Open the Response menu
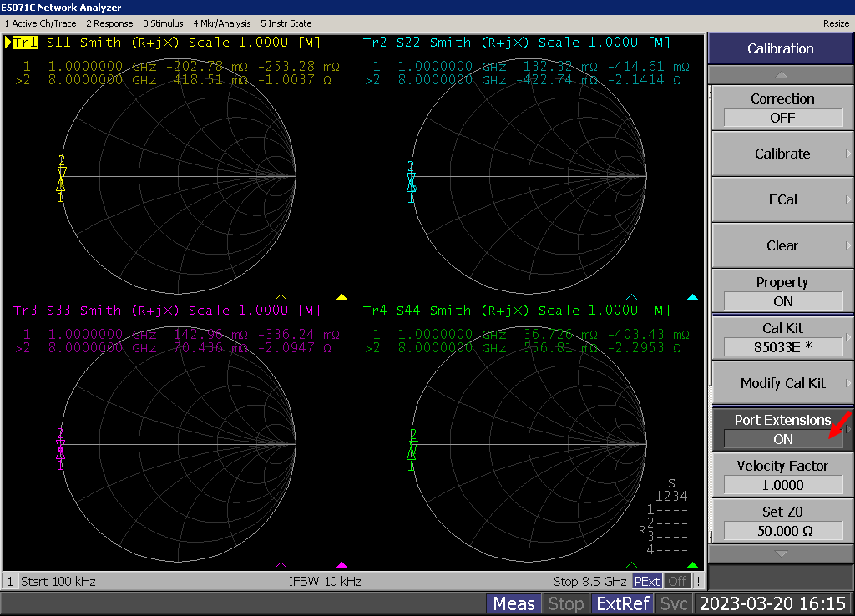855x616 pixels. point(109,23)
